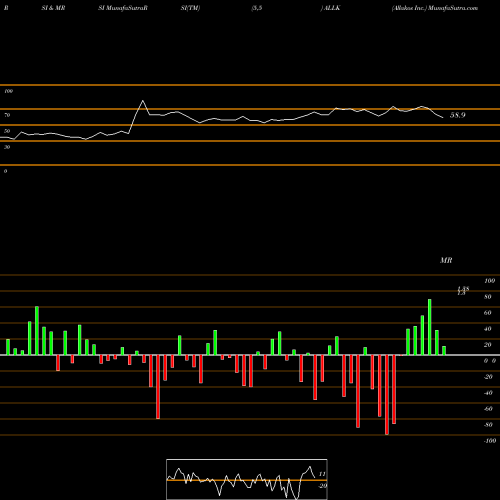This screenshot has width=500, height=500.
Task: Click the 'MR' panel title
Action: tap(446, 260)
